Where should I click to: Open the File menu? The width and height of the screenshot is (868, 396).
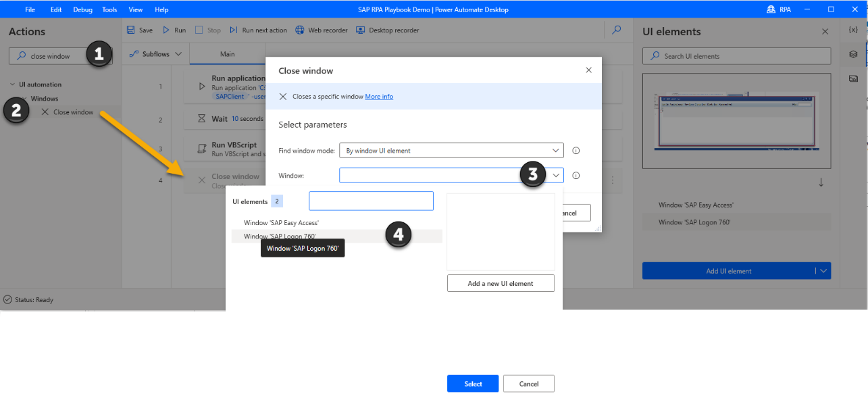(x=30, y=9)
